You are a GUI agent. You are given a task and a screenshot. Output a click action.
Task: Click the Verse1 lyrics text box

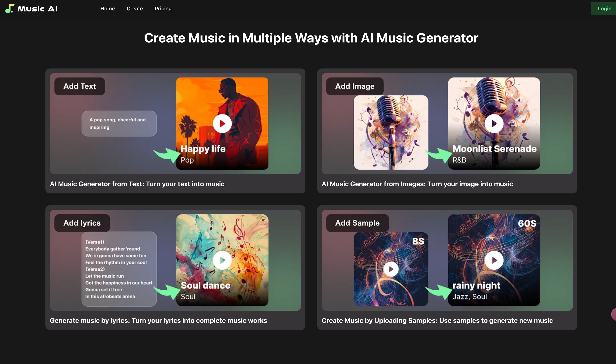pyautogui.click(x=119, y=269)
